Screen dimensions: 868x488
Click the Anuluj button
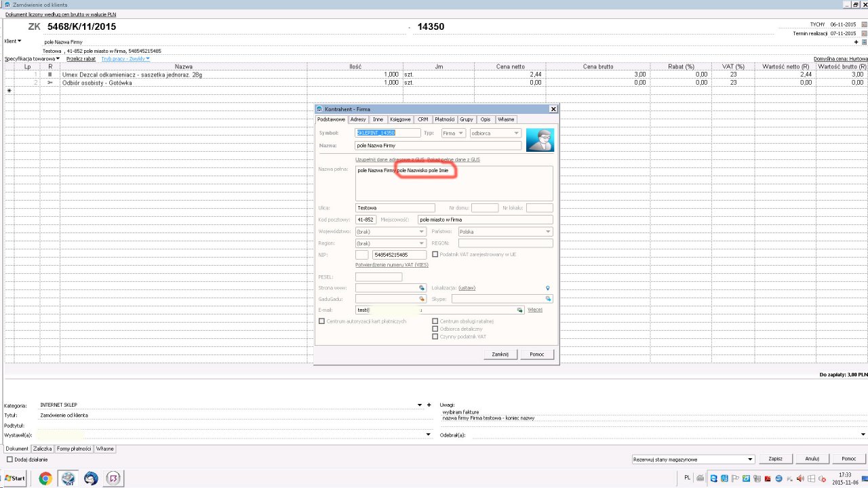(x=812, y=459)
